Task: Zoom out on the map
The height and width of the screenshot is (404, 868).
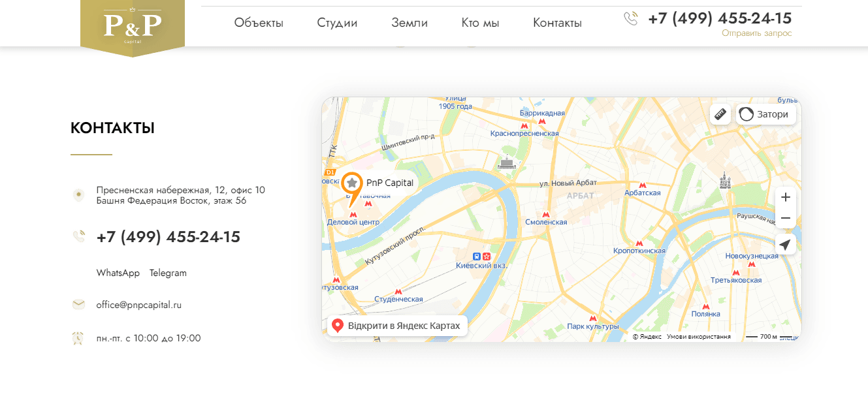Action: [785, 218]
